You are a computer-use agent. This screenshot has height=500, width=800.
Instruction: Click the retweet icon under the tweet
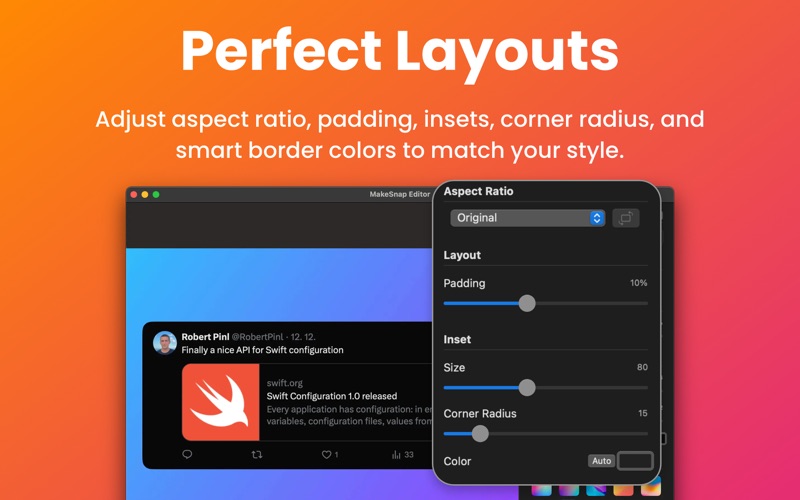(257, 454)
